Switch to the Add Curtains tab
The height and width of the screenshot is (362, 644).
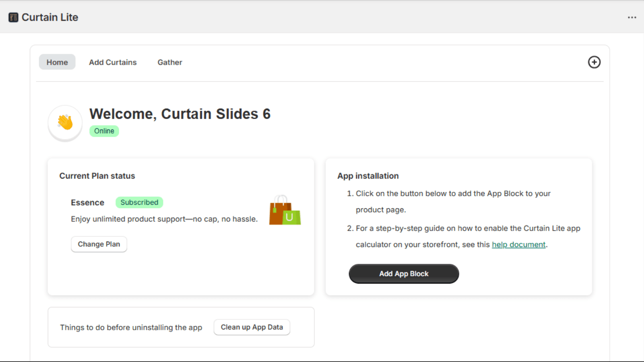click(x=113, y=62)
